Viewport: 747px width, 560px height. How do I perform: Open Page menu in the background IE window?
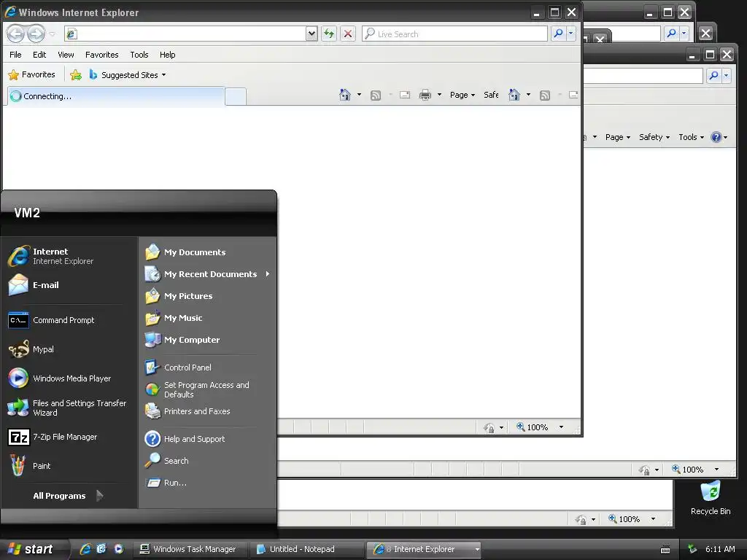click(617, 137)
